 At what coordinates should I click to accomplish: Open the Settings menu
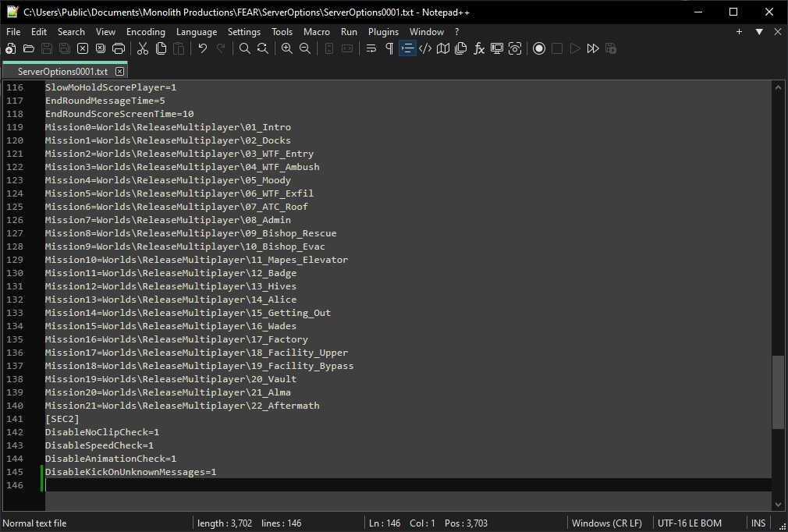(x=243, y=32)
